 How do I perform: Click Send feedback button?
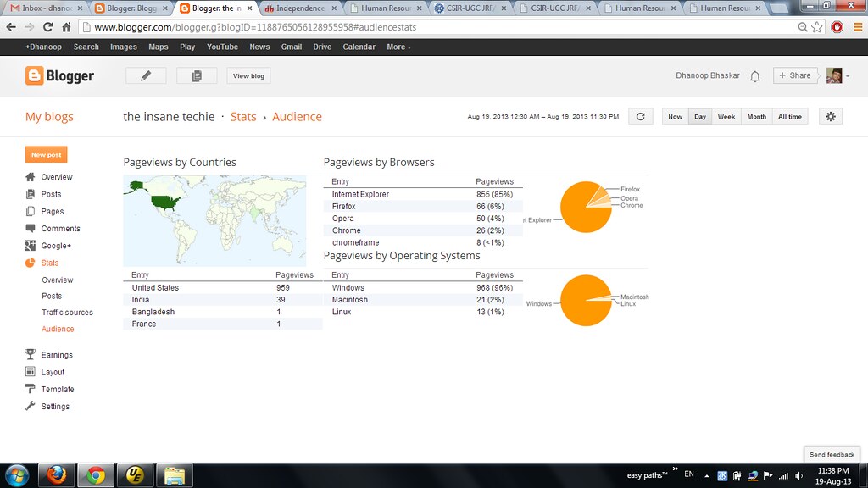[832, 454]
